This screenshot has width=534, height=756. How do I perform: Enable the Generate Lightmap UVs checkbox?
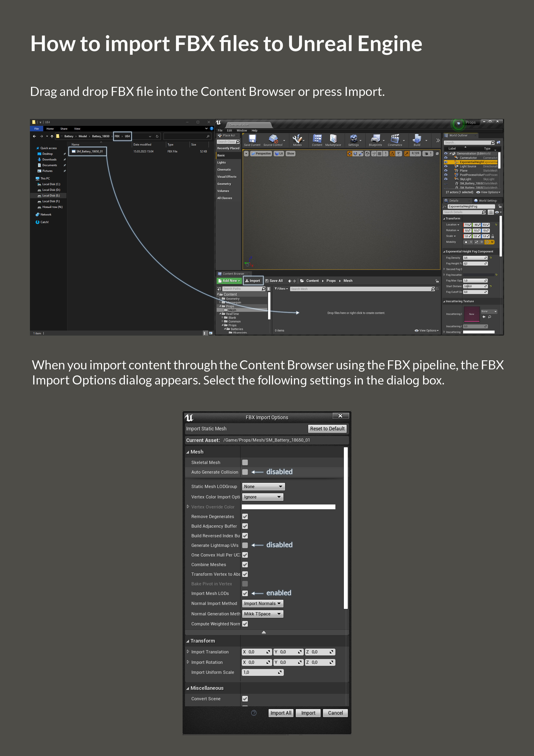245,545
